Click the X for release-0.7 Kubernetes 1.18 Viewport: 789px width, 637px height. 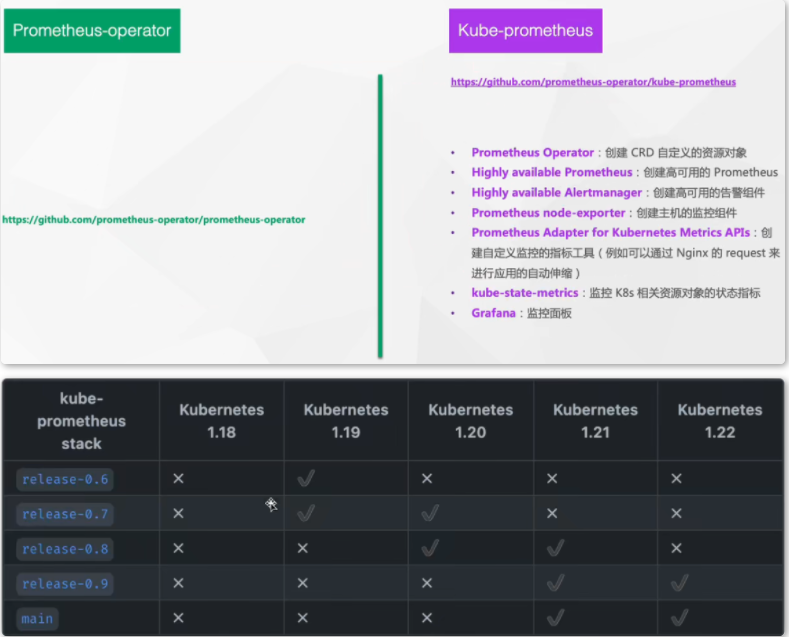click(x=178, y=513)
